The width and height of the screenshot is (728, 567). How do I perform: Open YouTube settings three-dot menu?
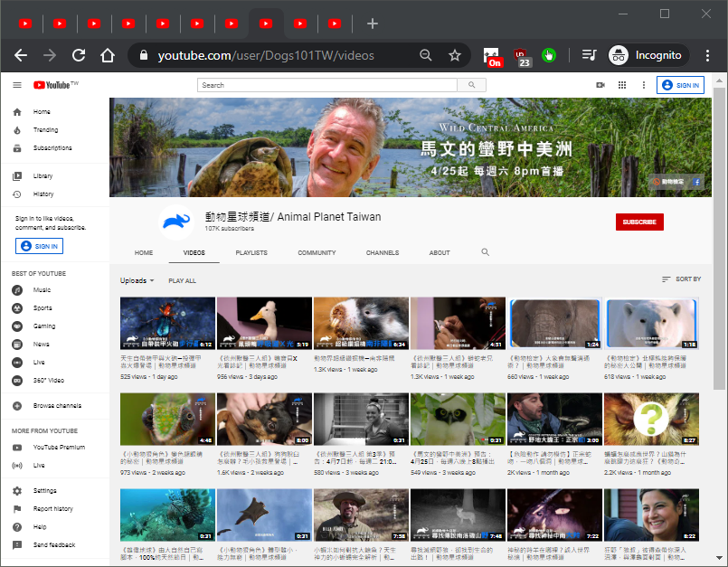644,85
